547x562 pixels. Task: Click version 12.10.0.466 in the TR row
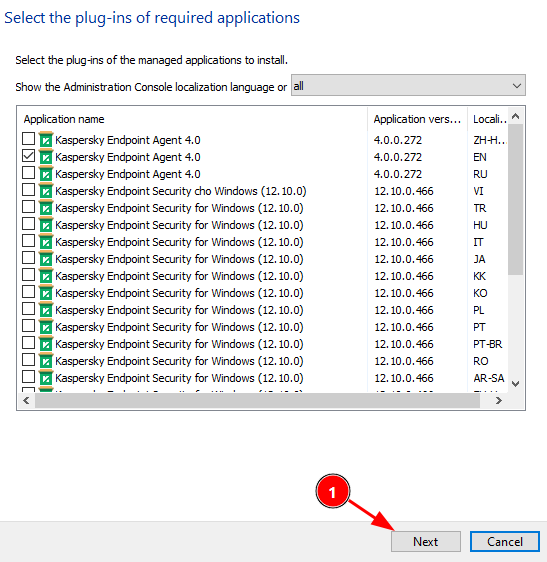point(404,208)
